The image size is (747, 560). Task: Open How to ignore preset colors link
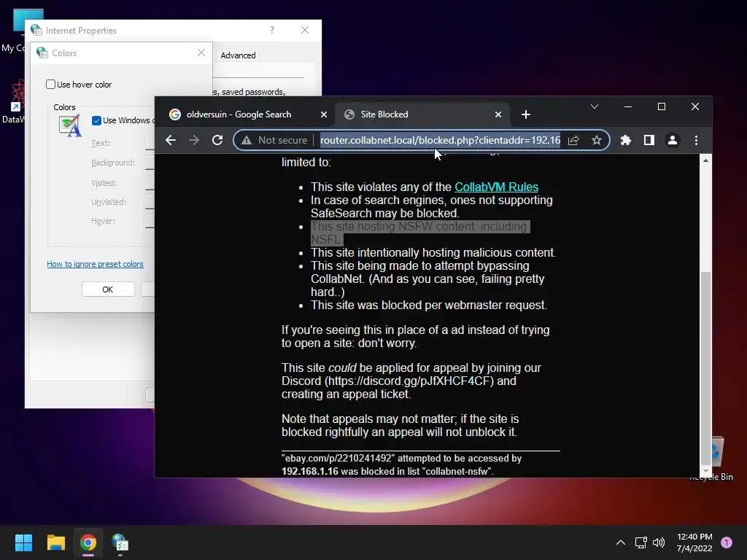tap(95, 264)
